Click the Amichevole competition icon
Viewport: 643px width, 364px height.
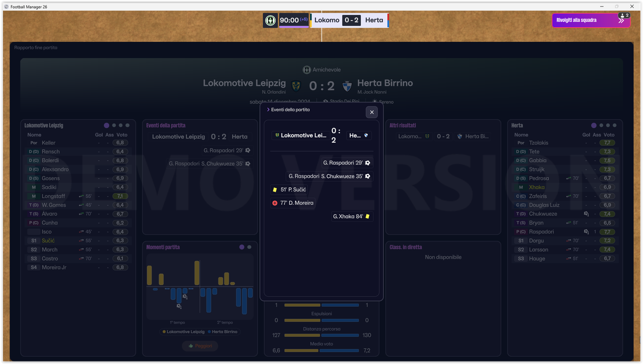click(306, 70)
